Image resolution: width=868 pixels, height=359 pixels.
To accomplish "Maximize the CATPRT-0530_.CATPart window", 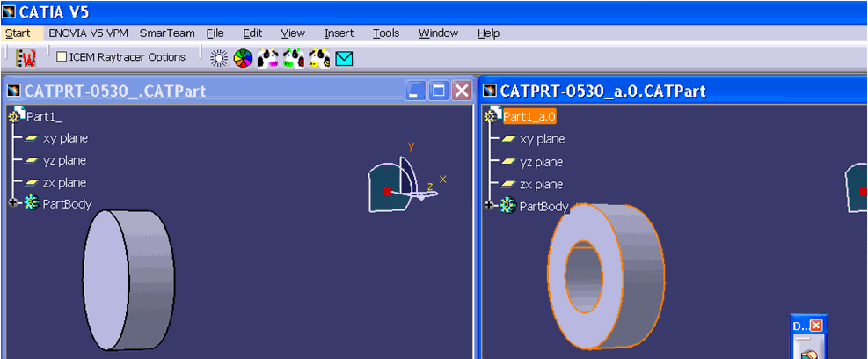I will coord(439,91).
